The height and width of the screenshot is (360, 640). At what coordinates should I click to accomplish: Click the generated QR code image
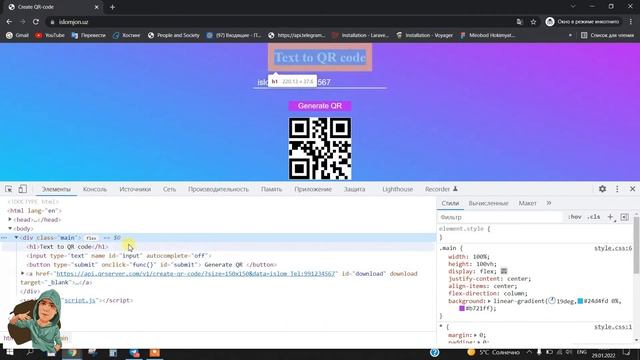click(320, 149)
